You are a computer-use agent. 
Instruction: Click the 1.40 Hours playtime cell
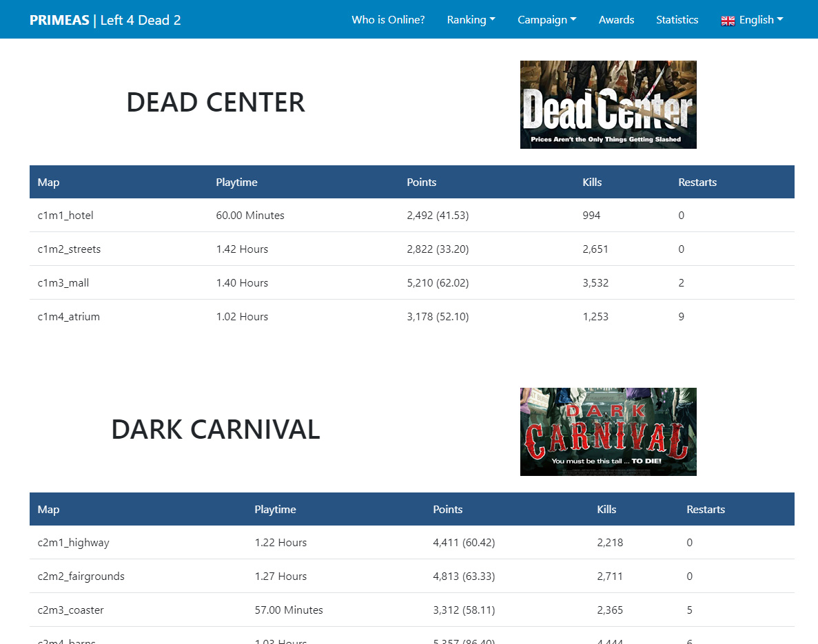click(242, 282)
